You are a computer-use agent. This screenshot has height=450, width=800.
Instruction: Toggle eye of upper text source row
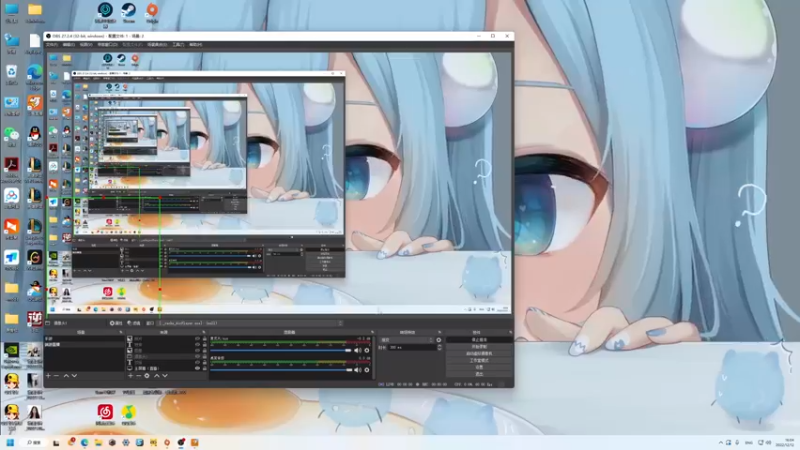(197, 344)
